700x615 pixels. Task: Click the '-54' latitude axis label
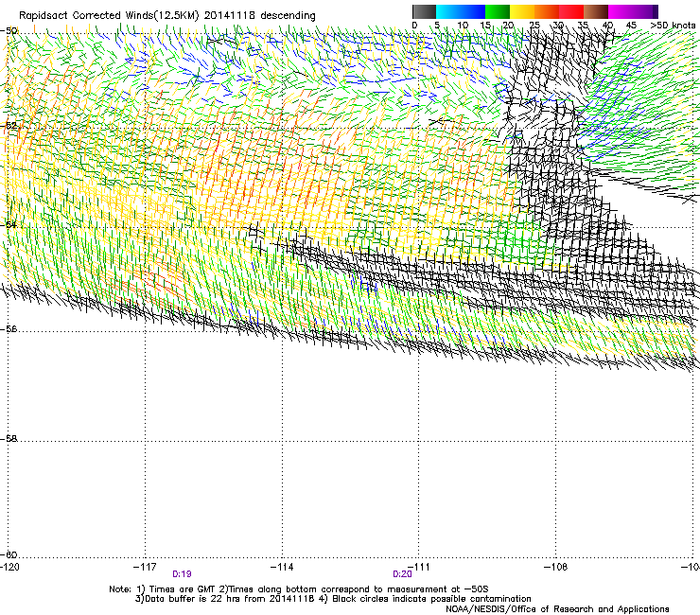tap(9, 224)
